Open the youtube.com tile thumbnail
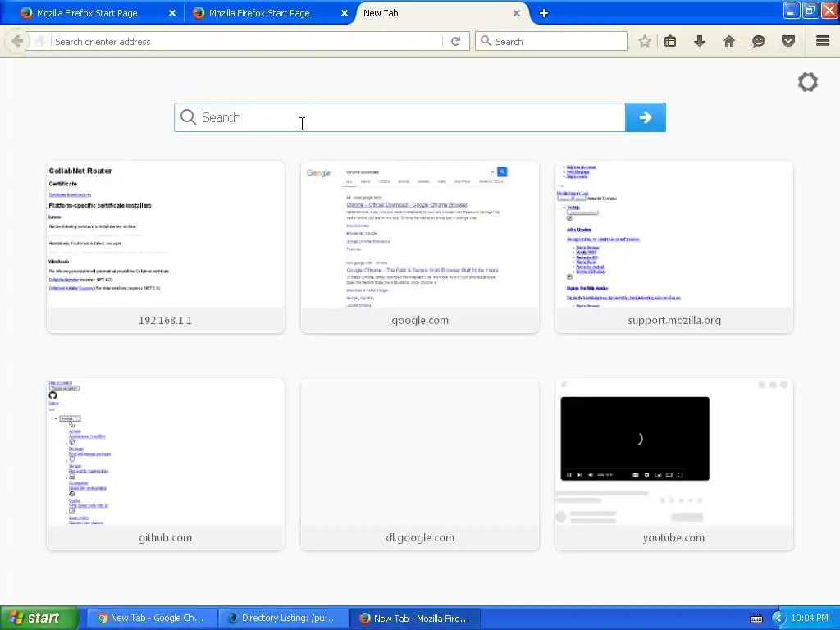 (674, 452)
